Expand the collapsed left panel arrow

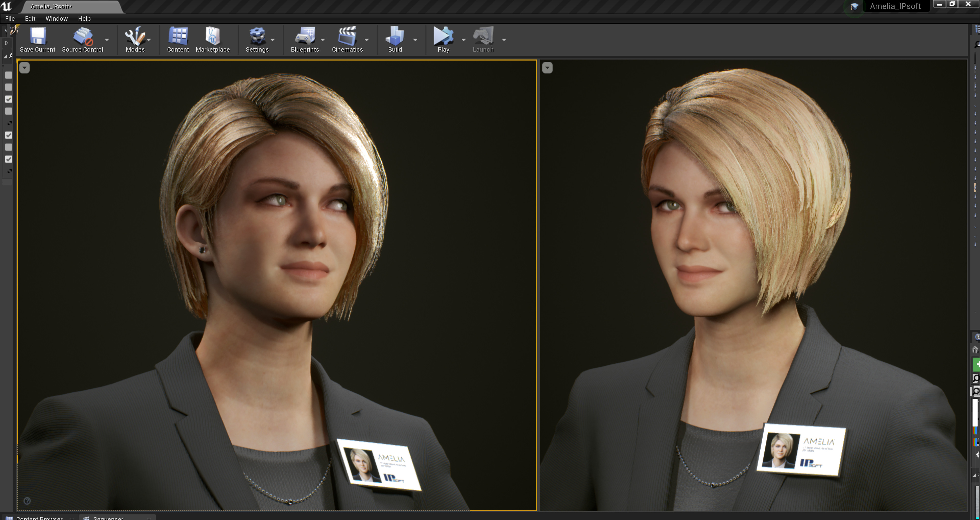click(x=6, y=43)
